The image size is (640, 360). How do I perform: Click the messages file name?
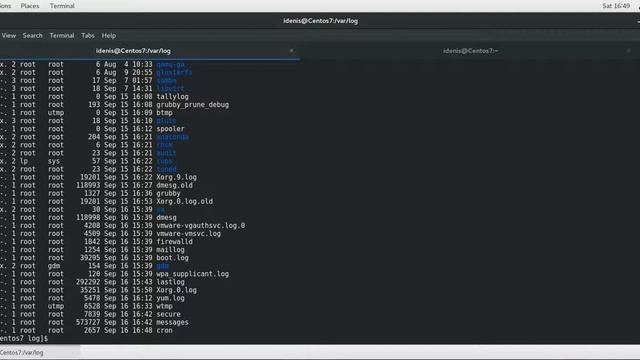[x=173, y=322]
